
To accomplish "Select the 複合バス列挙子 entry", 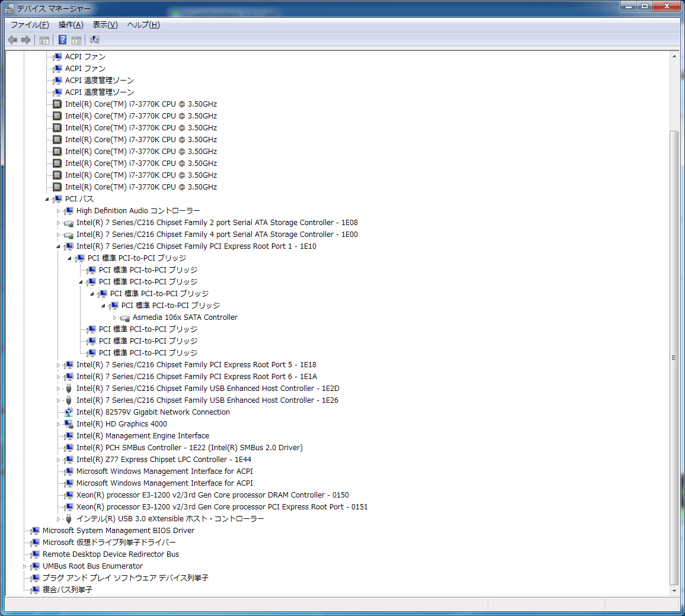I will [x=68, y=590].
